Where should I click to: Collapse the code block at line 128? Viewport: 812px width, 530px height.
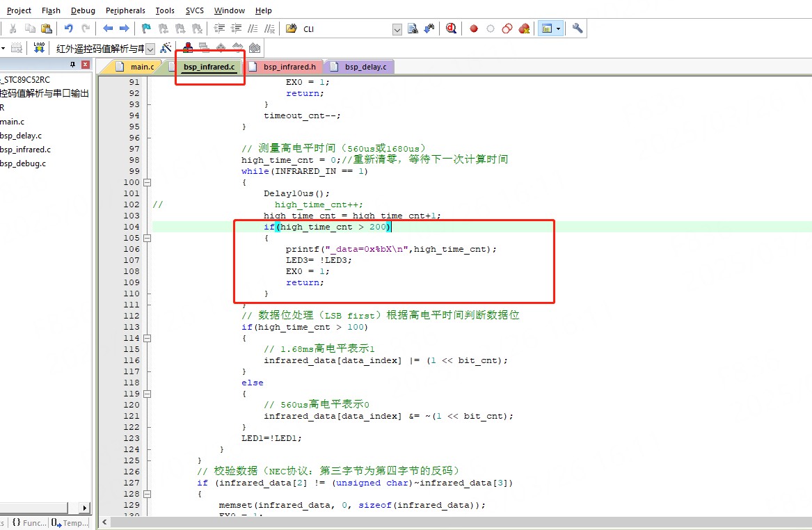point(147,495)
